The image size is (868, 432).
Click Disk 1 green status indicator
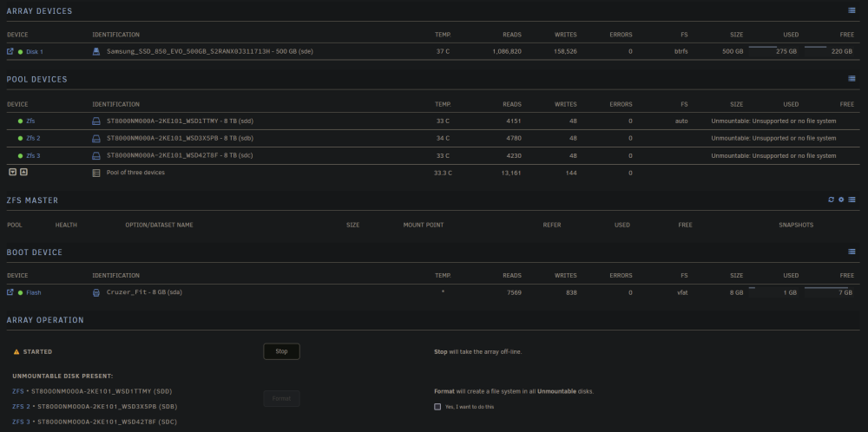coord(21,52)
